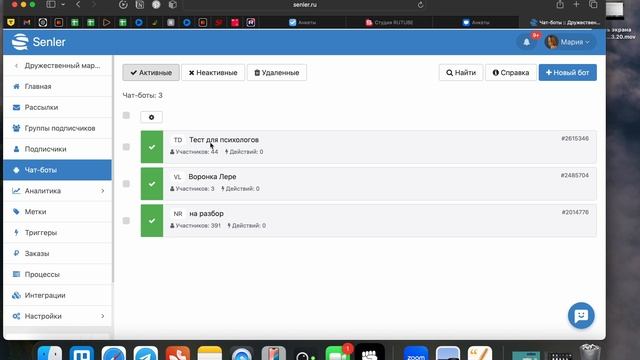Screen dimensions: 640x360
Task: Open Метки in the sidebar
Action: pos(57,212)
